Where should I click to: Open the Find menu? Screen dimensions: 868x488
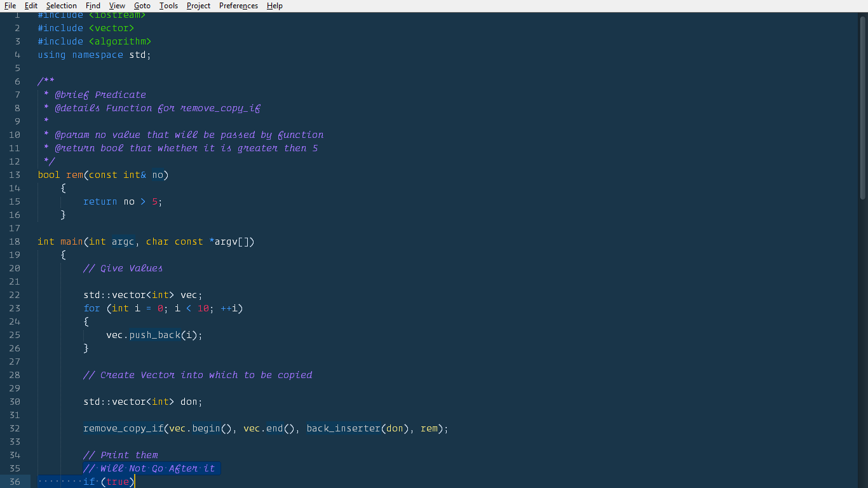coord(93,6)
